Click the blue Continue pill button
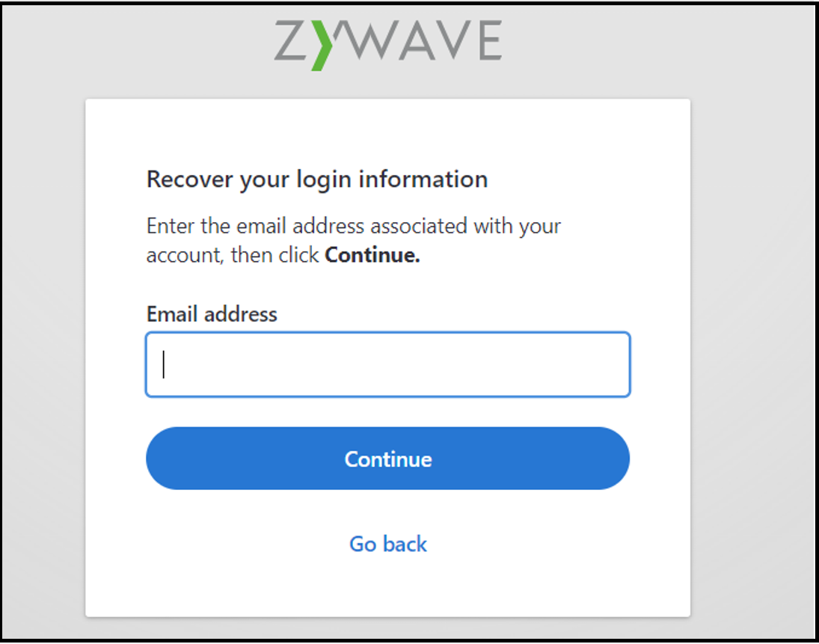The height and width of the screenshot is (644, 819). (x=387, y=459)
